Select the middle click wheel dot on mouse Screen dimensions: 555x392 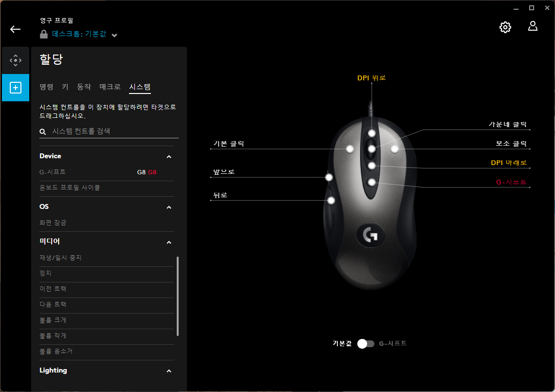(x=371, y=149)
